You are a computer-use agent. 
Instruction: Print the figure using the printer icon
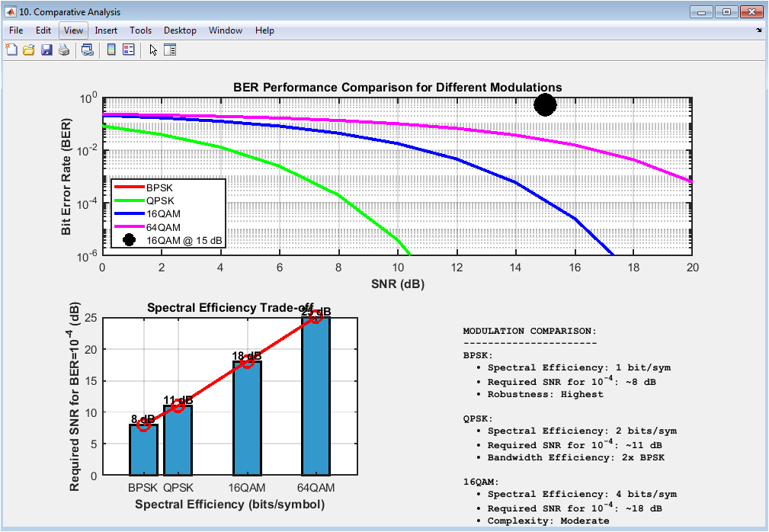(64, 50)
